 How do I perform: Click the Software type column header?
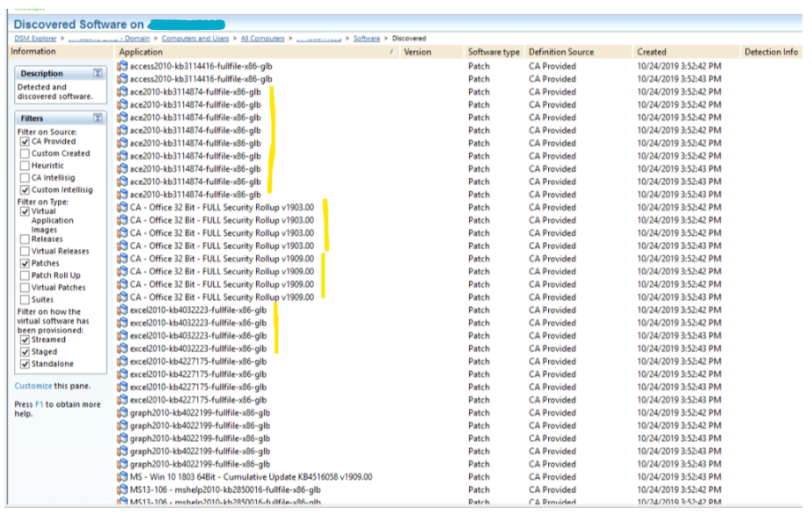[x=494, y=52]
